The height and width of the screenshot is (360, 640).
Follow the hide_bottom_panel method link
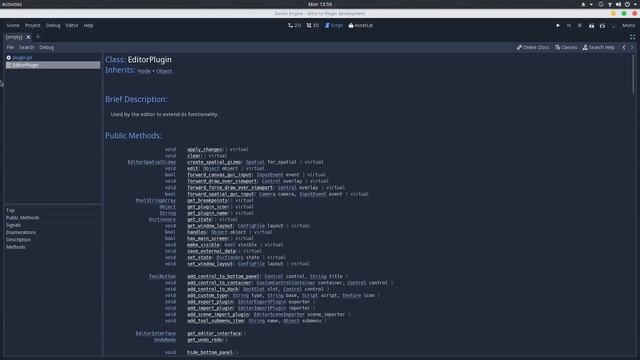point(210,352)
